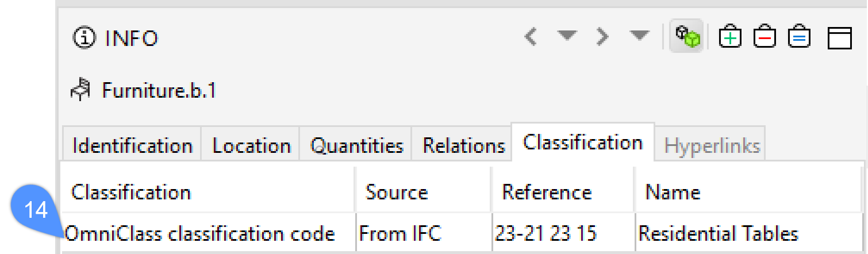Click the furniture chair icon
The image size is (868, 254).
pyautogui.click(x=81, y=90)
